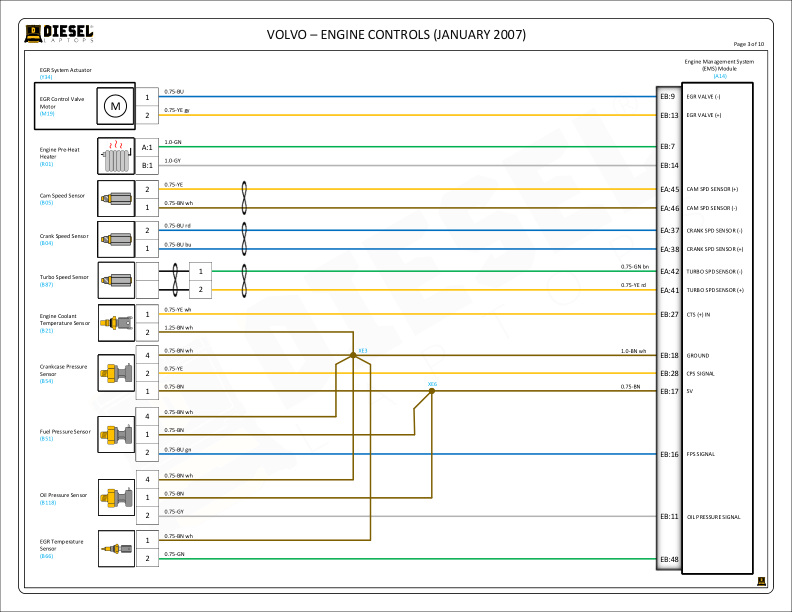Select pin 2 of the Fuel Pressure Sensor

click(x=147, y=452)
